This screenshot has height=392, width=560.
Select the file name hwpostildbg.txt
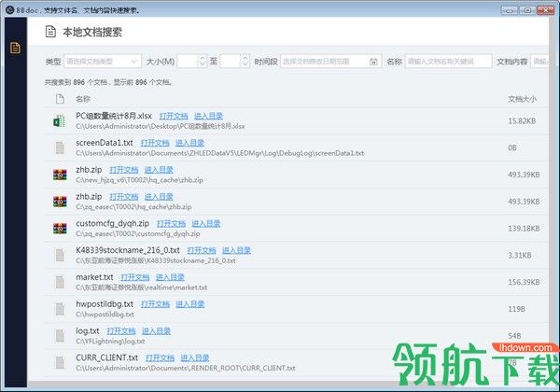105,304
